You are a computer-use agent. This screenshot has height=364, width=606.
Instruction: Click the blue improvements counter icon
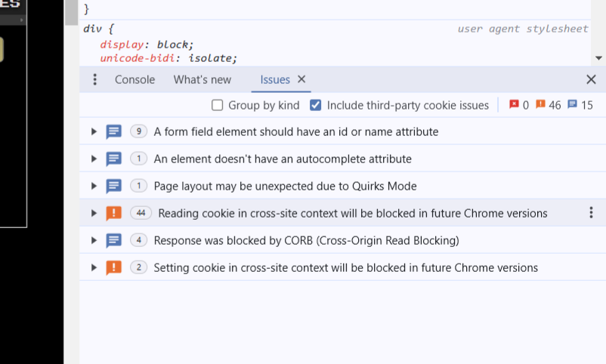(572, 105)
